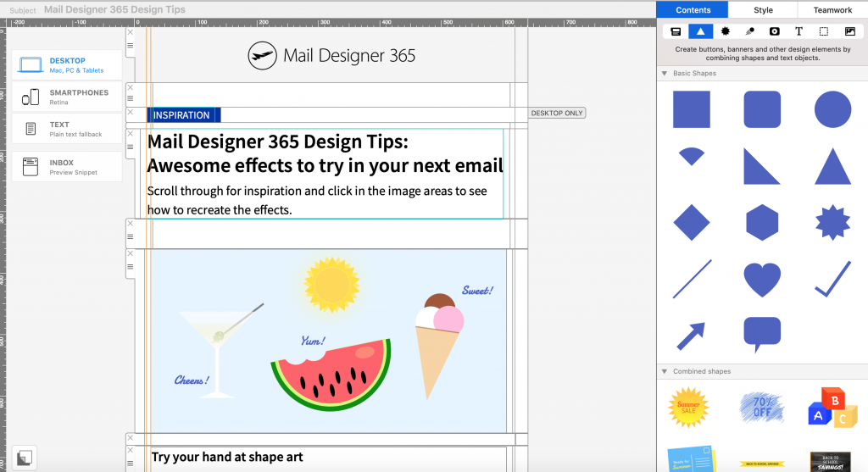The width and height of the screenshot is (868, 472).
Task: Pick the starburst seal shape
Action: click(832, 223)
